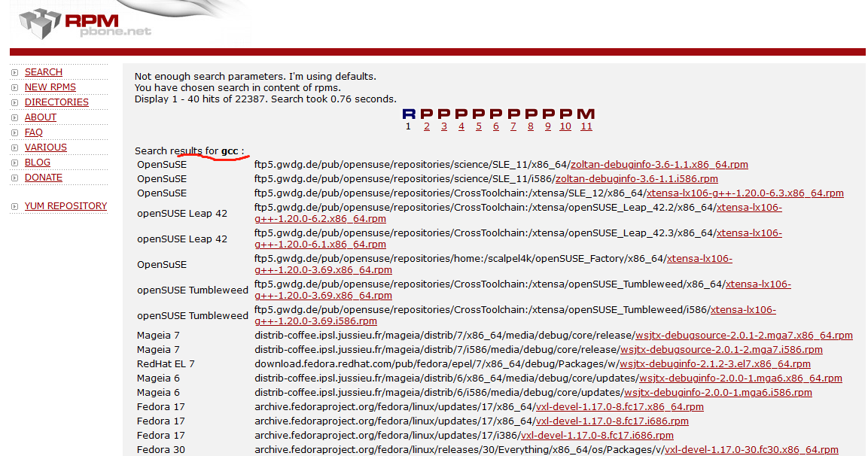
Task: Open the YUM REPOSITORY sidebar link
Action: [x=65, y=206]
